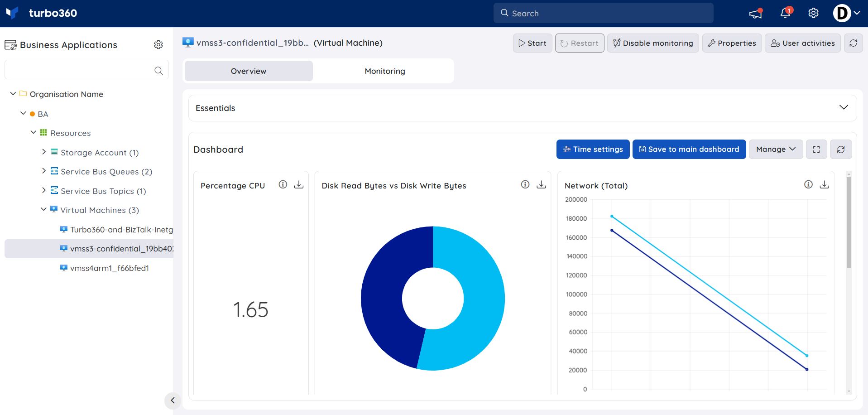Click the Organisation Name folder label

pyautogui.click(x=67, y=94)
